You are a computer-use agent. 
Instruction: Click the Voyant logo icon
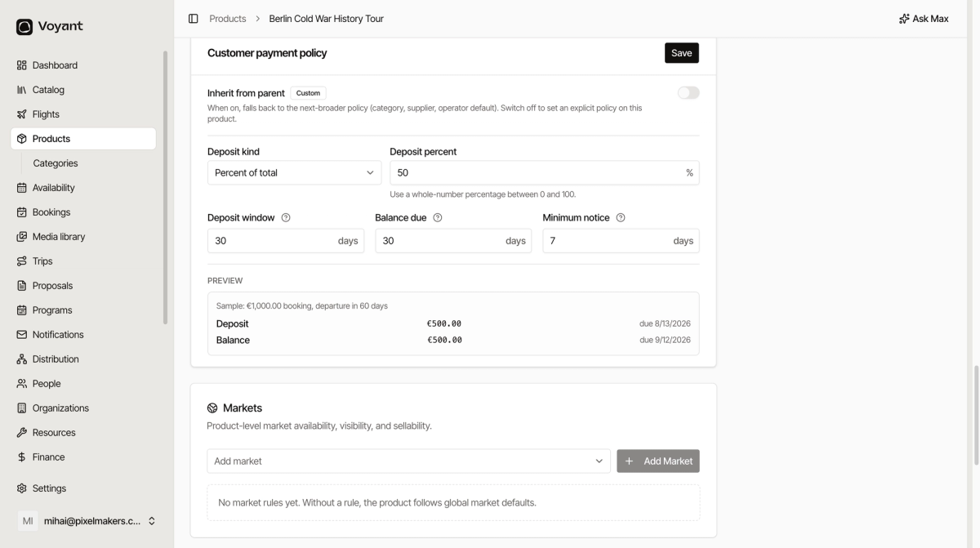[x=24, y=27]
